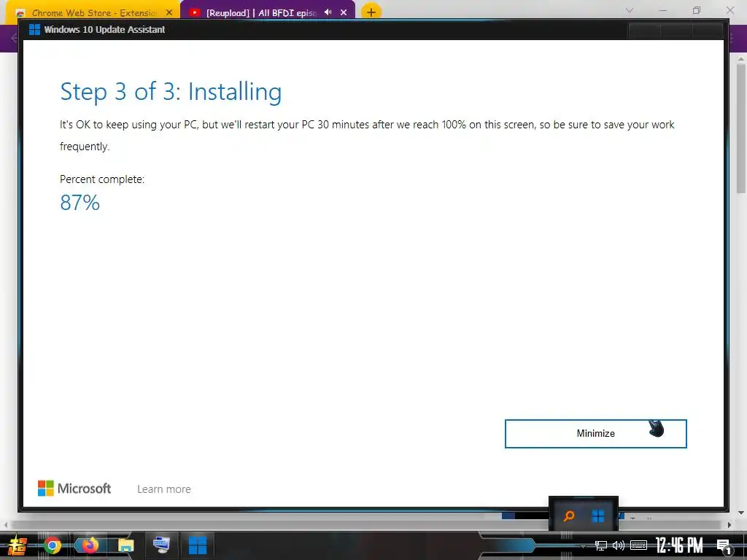Open Firefox from the taskbar
Screen dimensions: 747x560
[x=90, y=545]
